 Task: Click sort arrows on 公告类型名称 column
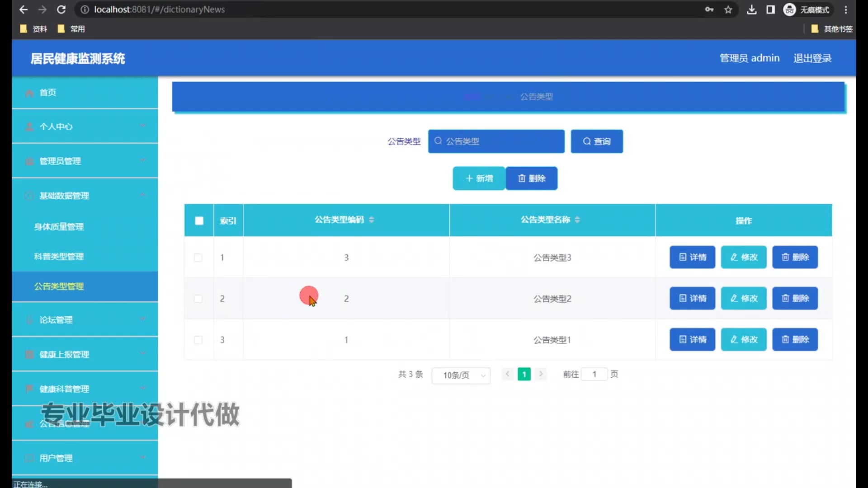[577, 220]
